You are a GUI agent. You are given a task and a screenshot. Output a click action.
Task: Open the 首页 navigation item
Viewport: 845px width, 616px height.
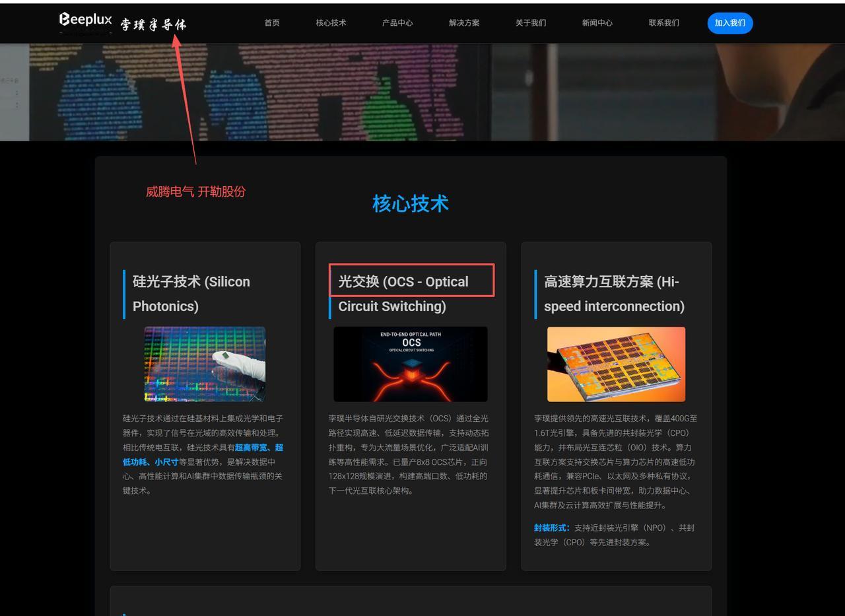coord(271,22)
